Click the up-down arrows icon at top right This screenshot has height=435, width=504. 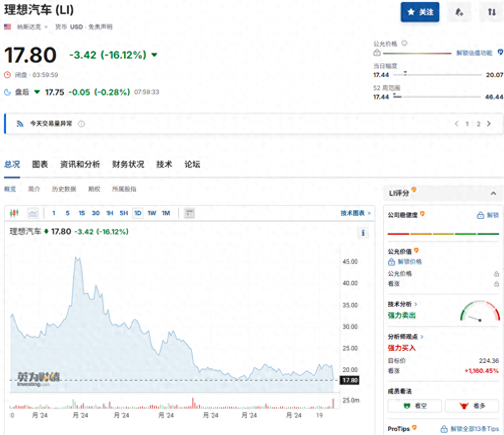pos(491,13)
